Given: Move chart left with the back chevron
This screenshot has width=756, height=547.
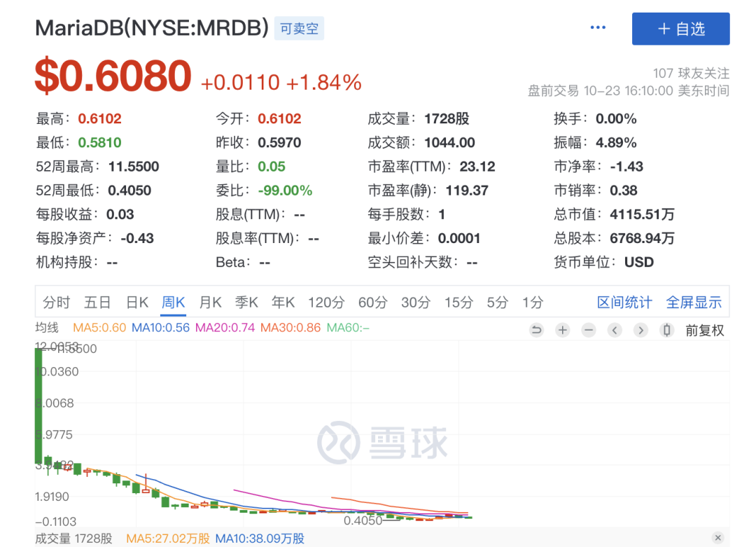Looking at the screenshot, I should pos(615,330).
